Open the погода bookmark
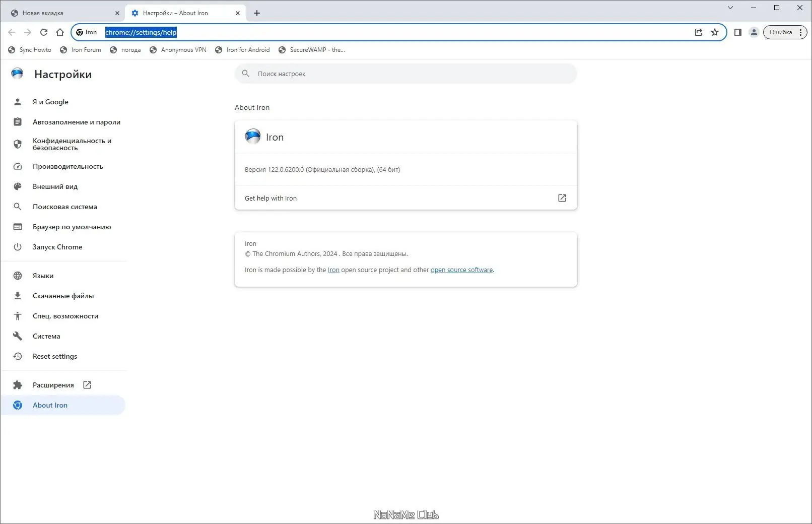This screenshot has height=524, width=812. coord(125,50)
